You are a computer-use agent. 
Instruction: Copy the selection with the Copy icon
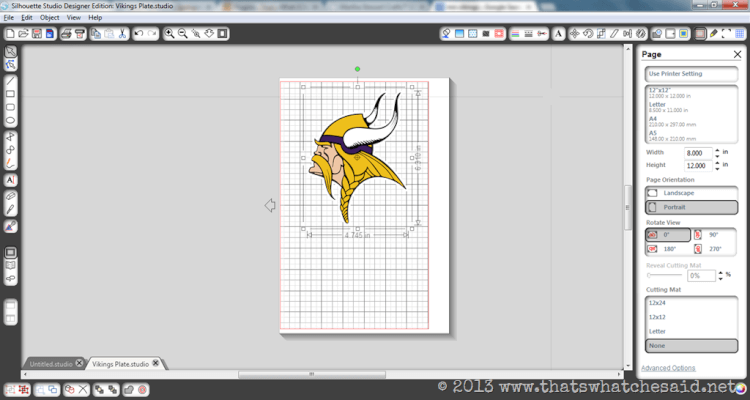[x=96, y=33]
